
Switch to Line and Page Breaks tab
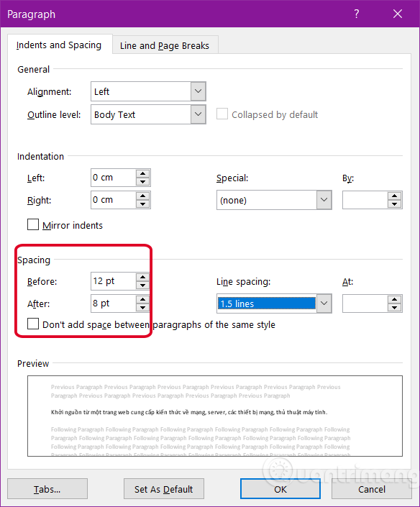point(165,45)
